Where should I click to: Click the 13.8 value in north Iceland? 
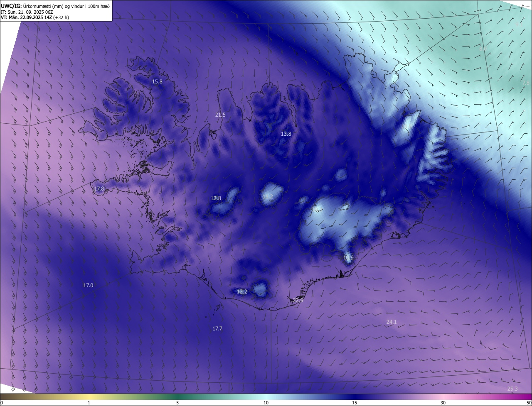point(286,134)
